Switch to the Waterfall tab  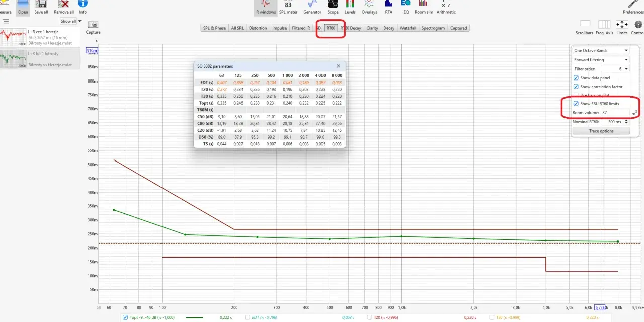[408, 28]
